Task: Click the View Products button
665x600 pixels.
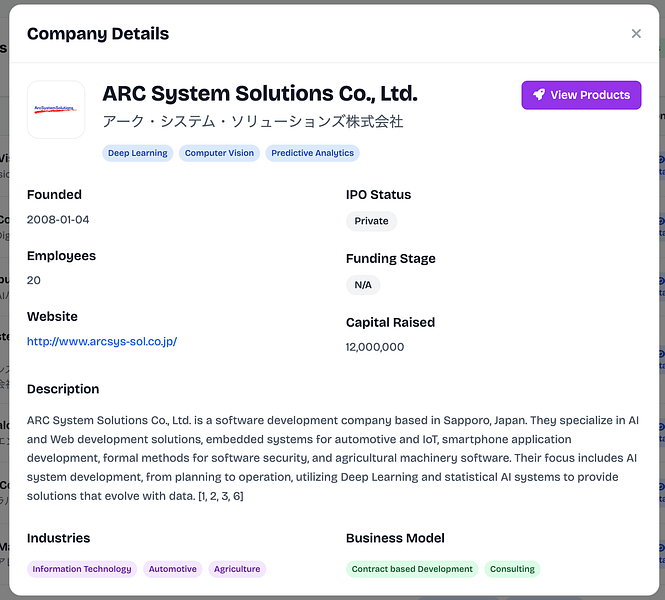Action: (x=581, y=95)
